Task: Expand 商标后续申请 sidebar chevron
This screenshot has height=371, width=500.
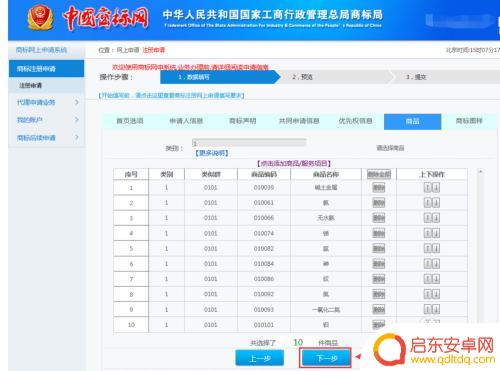Action: tap(77, 137)
